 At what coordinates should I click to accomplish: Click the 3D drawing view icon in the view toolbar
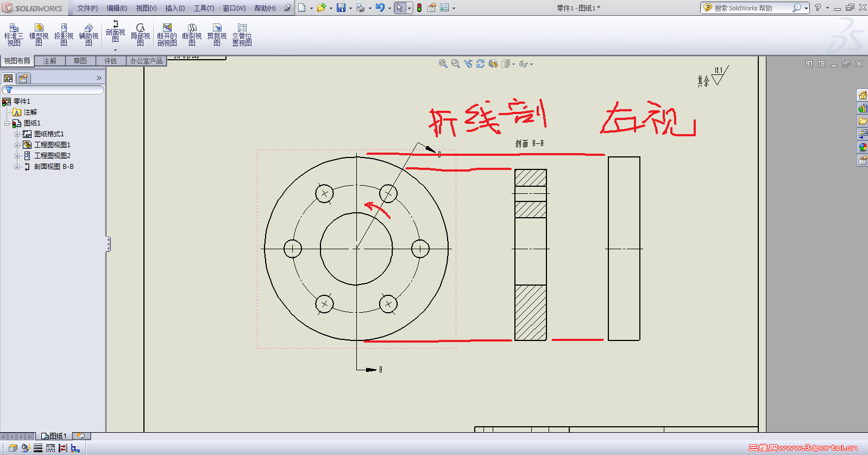click(x=493, y=64)
